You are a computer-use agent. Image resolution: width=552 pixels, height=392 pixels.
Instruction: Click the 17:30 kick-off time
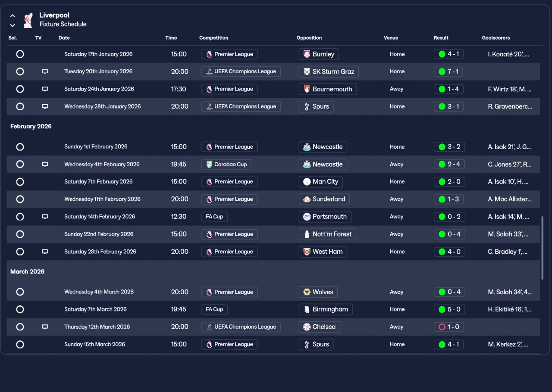(x=179, y=89)
